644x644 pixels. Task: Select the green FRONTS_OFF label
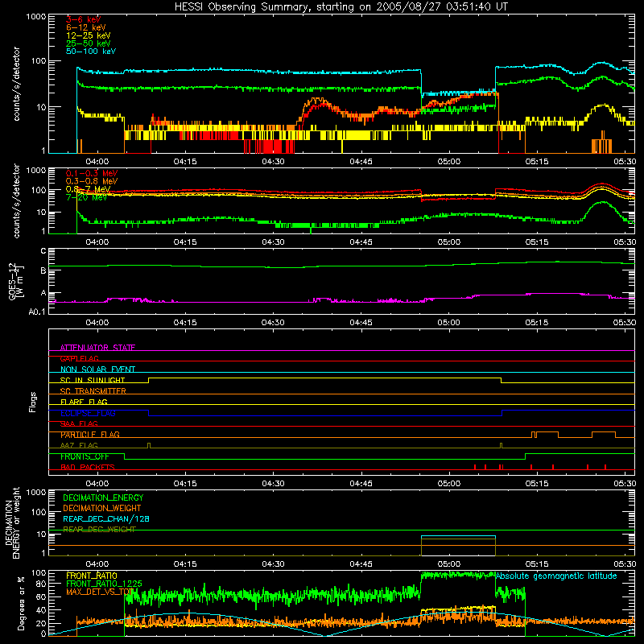[85, 456]
